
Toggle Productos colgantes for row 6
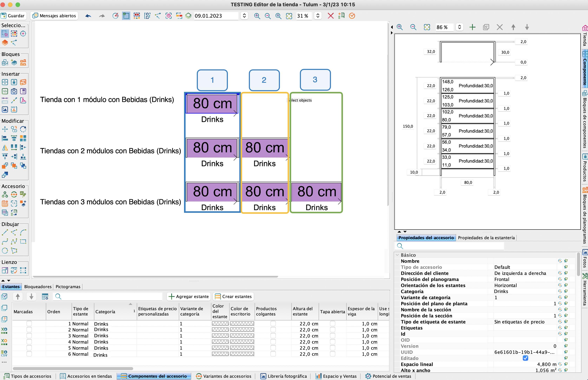[273, 354]
